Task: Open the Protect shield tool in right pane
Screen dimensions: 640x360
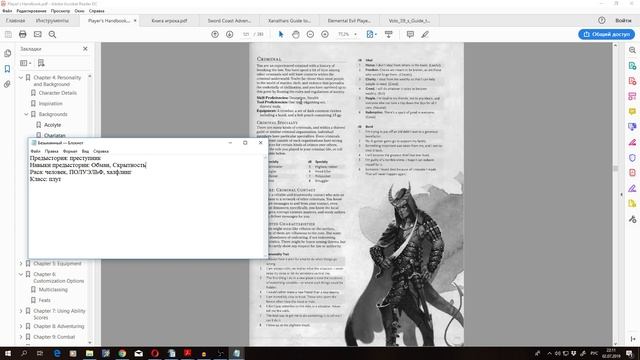Action: 632,158
